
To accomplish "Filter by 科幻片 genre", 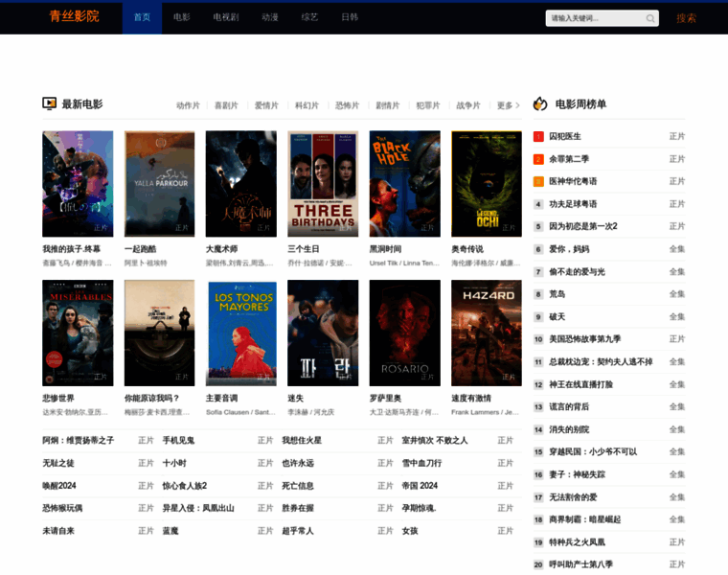I will pos(307,106).
